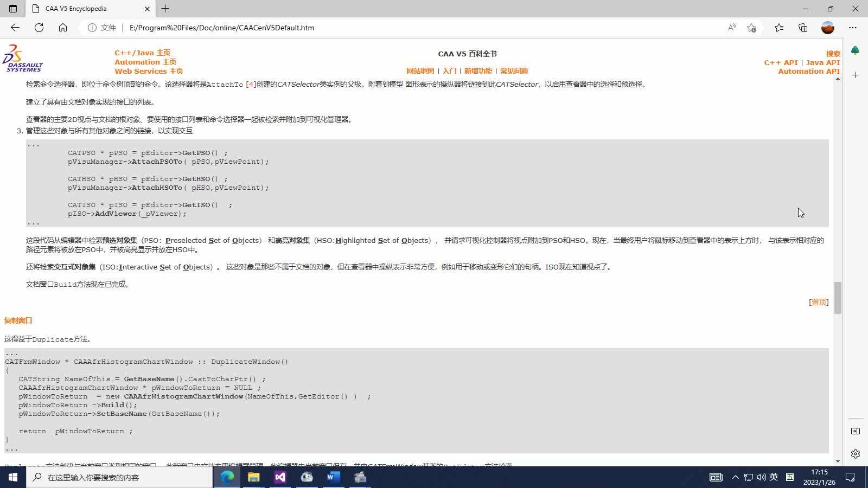Open the read aloud icon in address bar
The height and width of the screenshot is (488, 868).
732,28
